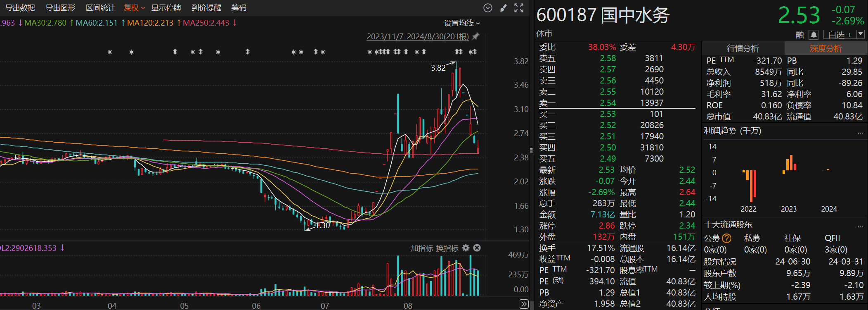Click the MA250:2.443 label
The width and height of the screenshot is (868, 310).
pos(206,23)
